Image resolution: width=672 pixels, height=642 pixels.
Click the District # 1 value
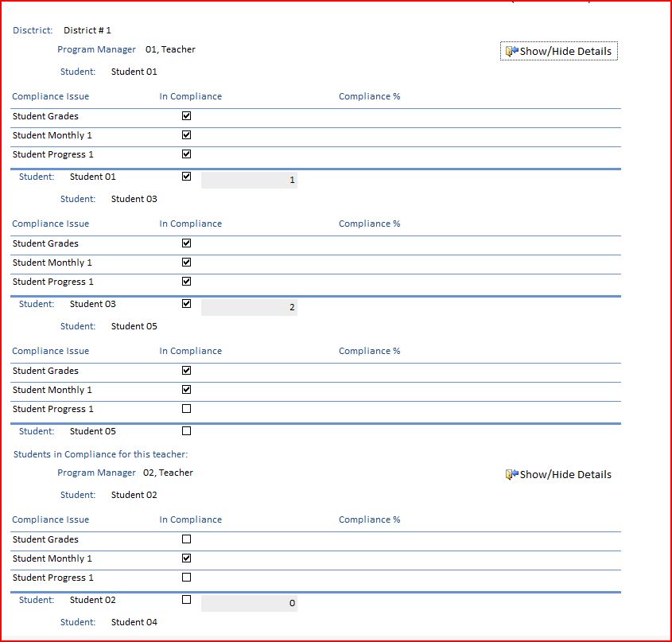(x=87, y=30)
